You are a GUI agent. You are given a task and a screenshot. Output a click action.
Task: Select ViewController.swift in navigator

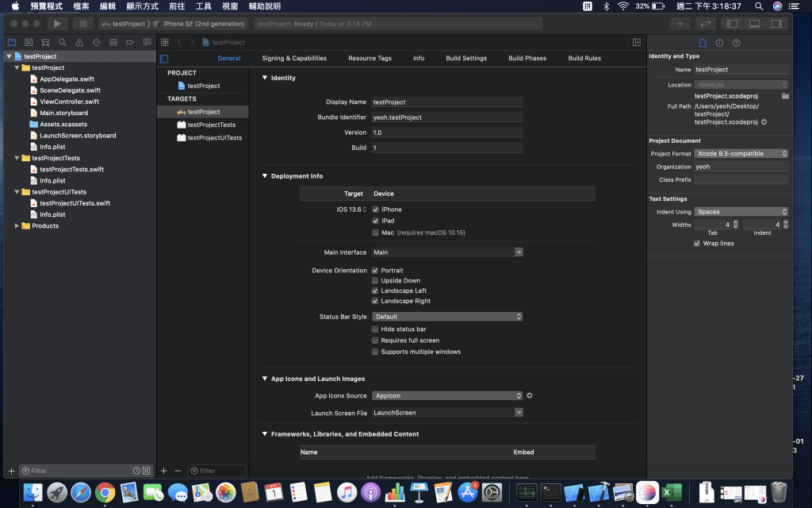pos(70,102)
